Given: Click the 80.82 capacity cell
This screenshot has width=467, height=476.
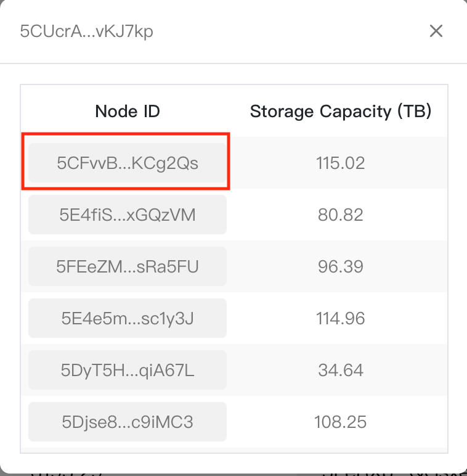Looking at the screenshot, I should [341, 215].
